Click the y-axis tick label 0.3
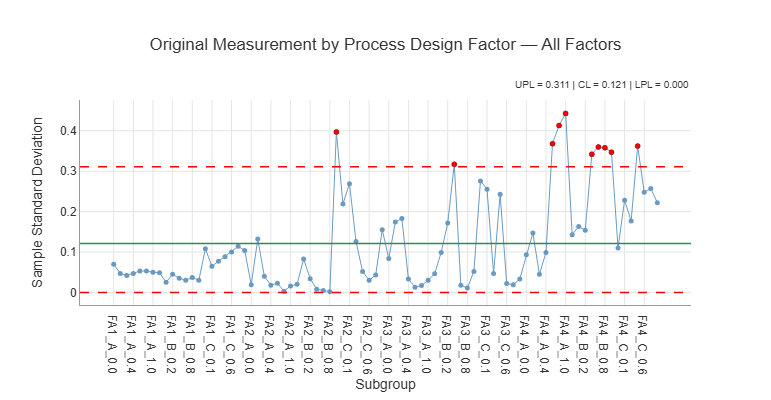 (x=69, y=171)
